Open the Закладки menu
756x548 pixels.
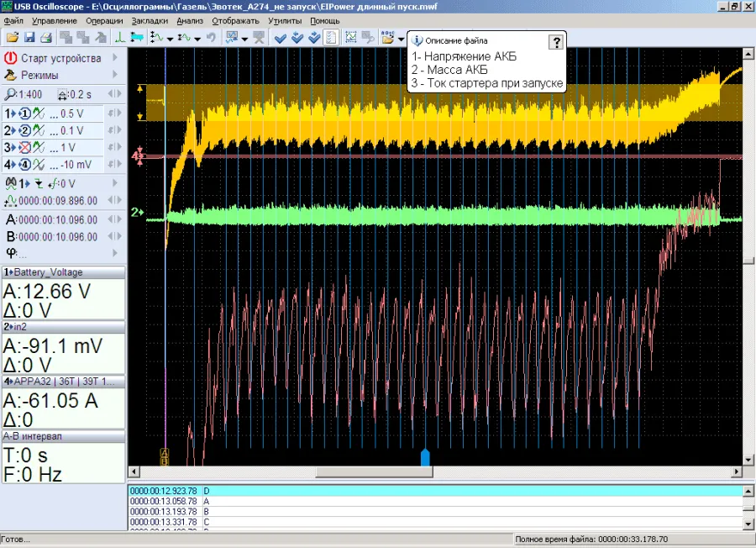(x=150, y=21)
